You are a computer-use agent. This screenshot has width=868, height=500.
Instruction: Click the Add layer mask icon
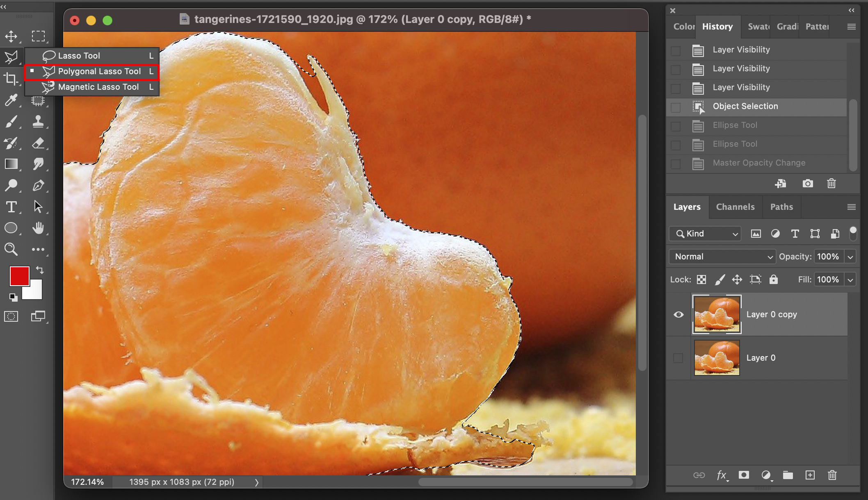click(x=744, y=475)
